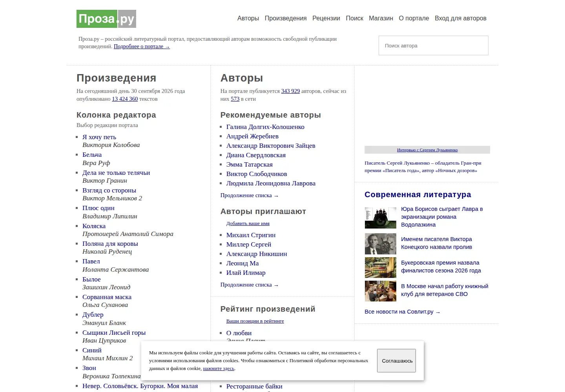Image resolution: width=565 pixels, height=392 pixels.
Task: Click Продолжение списка under Рекомендуемые авторы
Action: pyautogui.click(x=249, y=195)
